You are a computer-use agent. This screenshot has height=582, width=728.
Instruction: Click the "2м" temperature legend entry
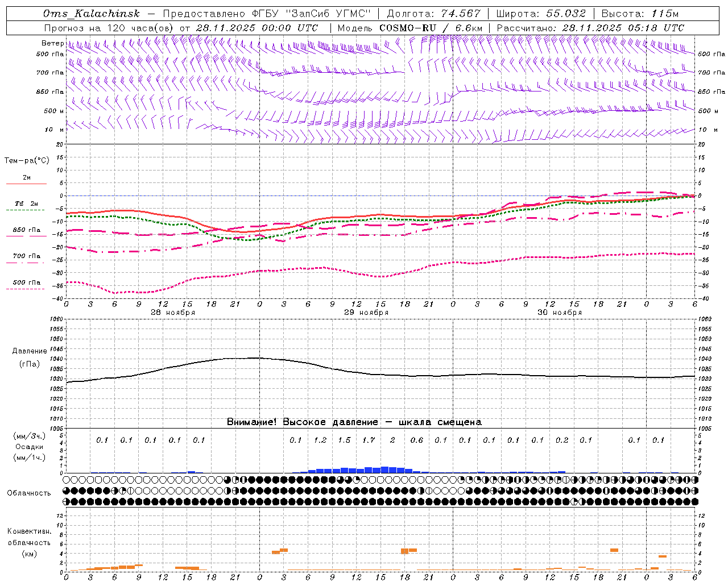click(26, 177)
